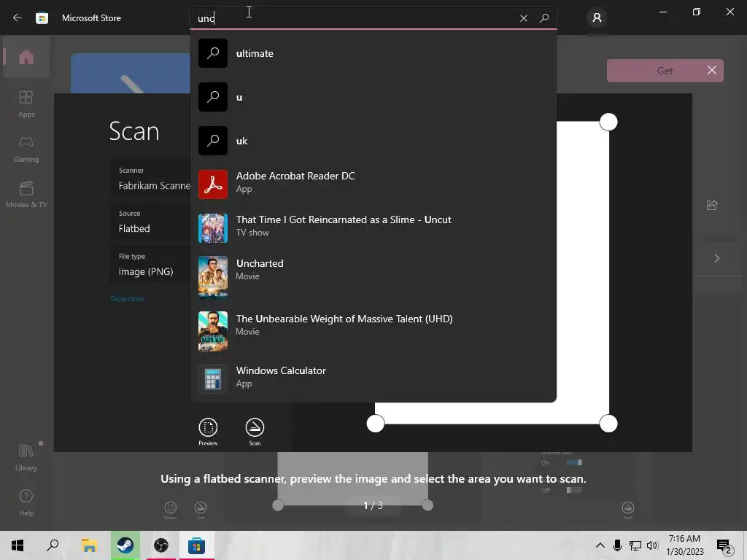Open the Fabrikam Scanner dropdown
This screenshot has width=747, height=560.
tap(150, 179)
